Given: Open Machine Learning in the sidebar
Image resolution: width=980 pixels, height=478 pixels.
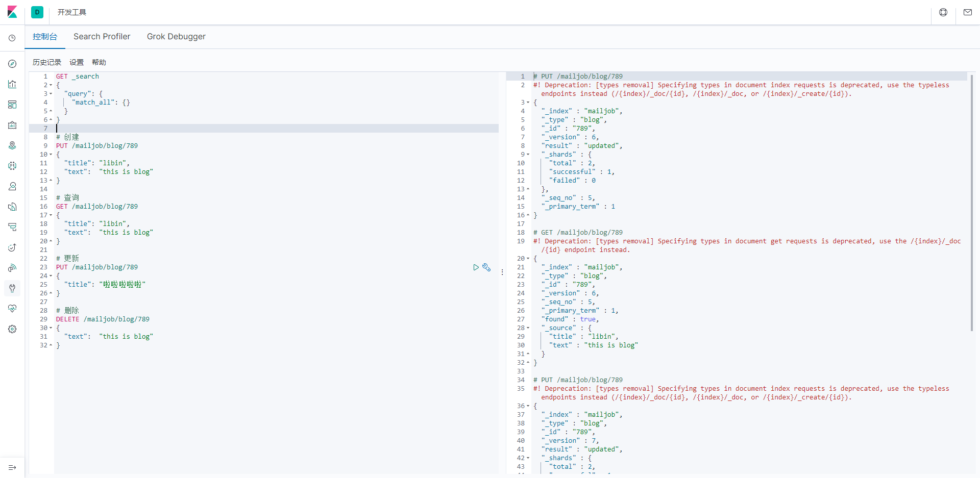Looking at the screenshot, I should (12, 166).
